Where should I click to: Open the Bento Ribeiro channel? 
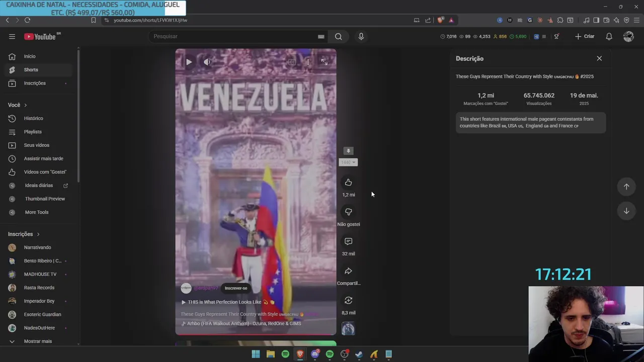[39, 261]
